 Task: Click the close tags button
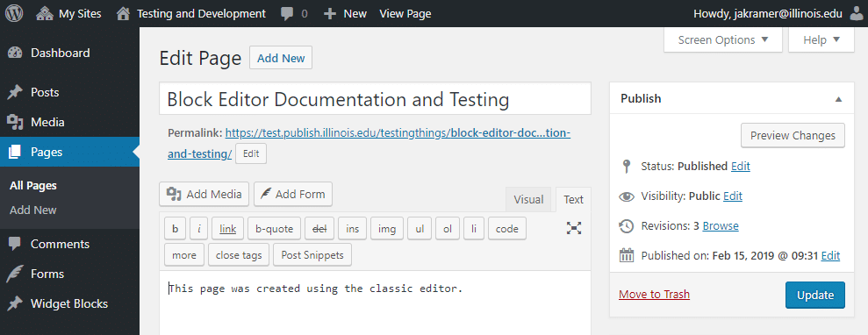(x=239, y=255)
